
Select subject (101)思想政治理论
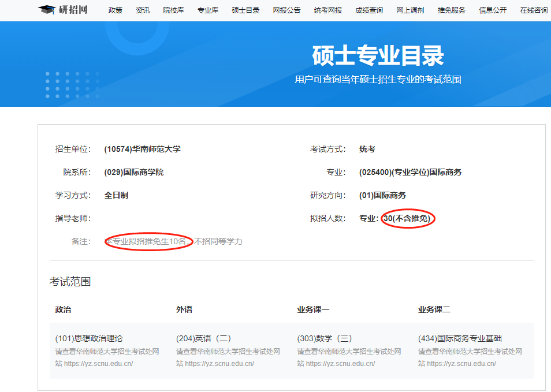(89, 338)
